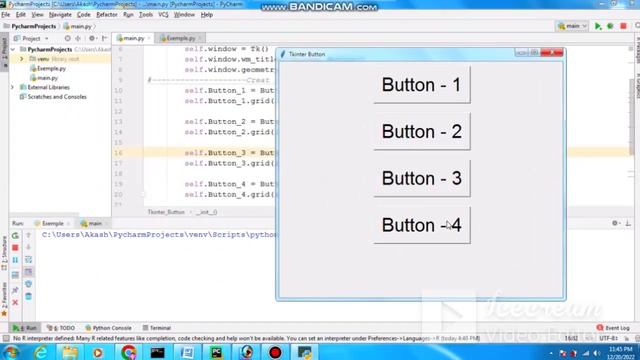Run main with green play button
The height and width of the screenshot is (360, 640).
(x=598, y=26)
